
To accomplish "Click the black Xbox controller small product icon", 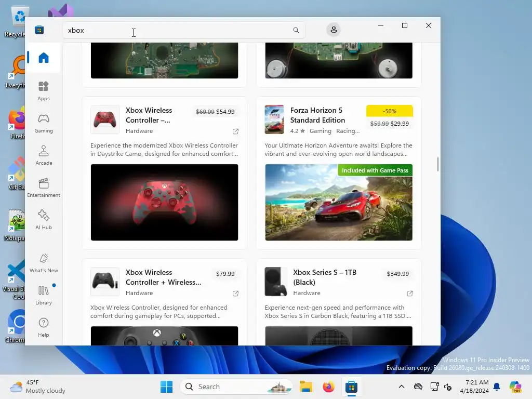I will 105,282.
